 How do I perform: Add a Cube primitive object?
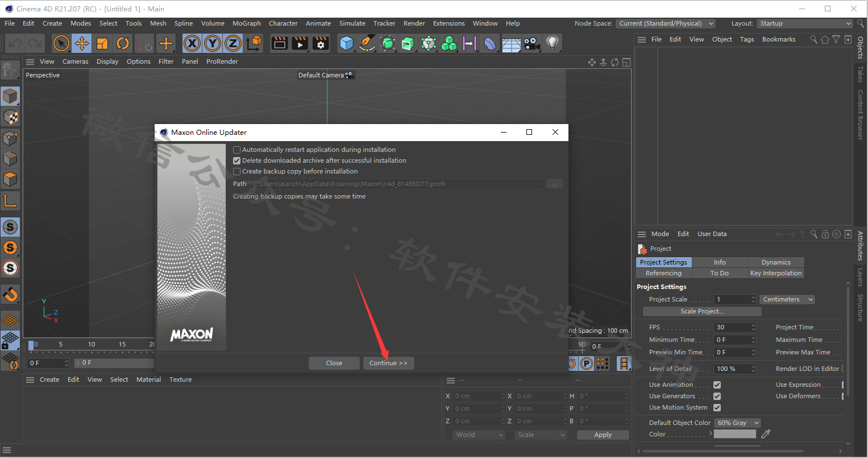(346, 43)
